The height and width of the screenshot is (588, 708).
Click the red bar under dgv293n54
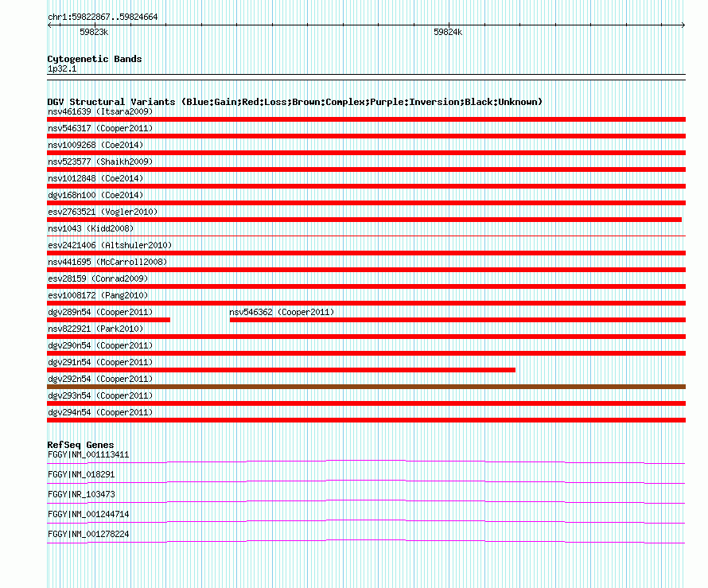(x=366, y=403)
